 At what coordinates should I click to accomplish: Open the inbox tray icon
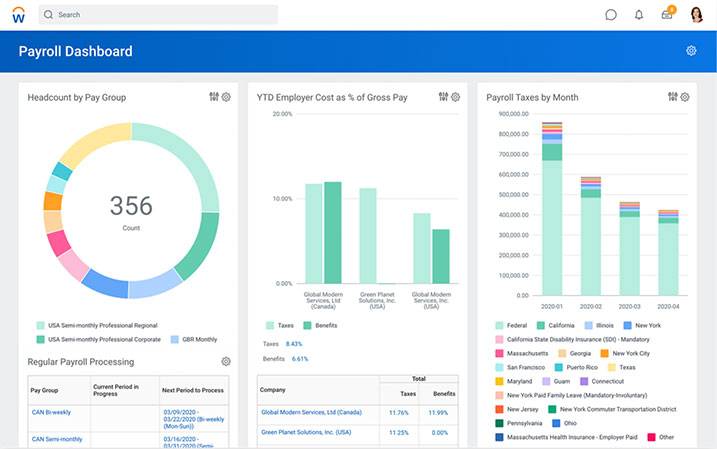point(667,15)
